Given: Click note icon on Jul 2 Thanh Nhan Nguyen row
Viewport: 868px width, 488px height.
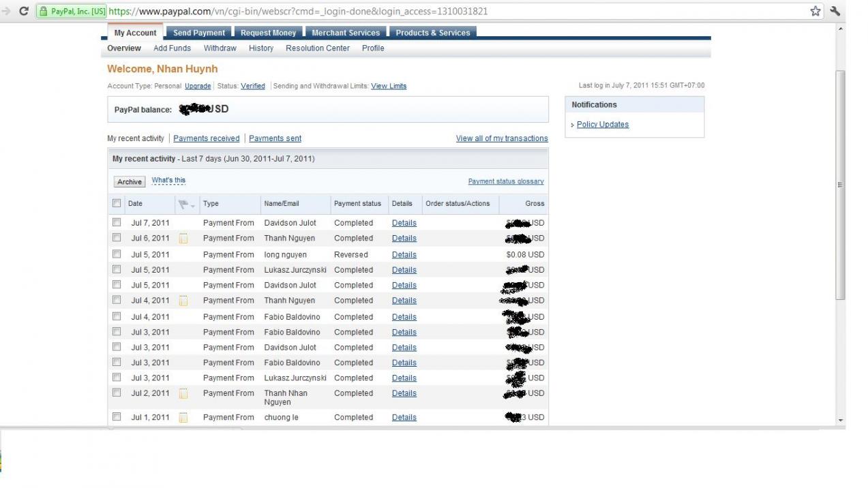Looking at the screenshot, I should [183, 393].
